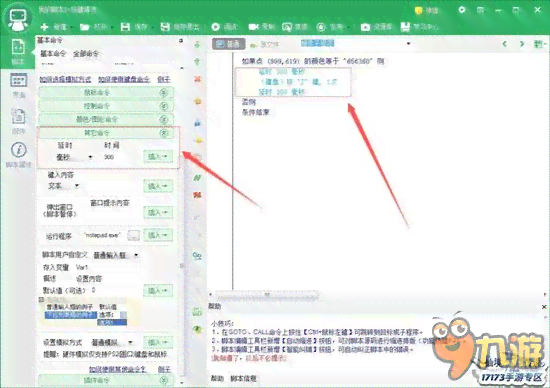Click the editor horizontal scrollbar

pyautogui.click(x=267, y=294)
